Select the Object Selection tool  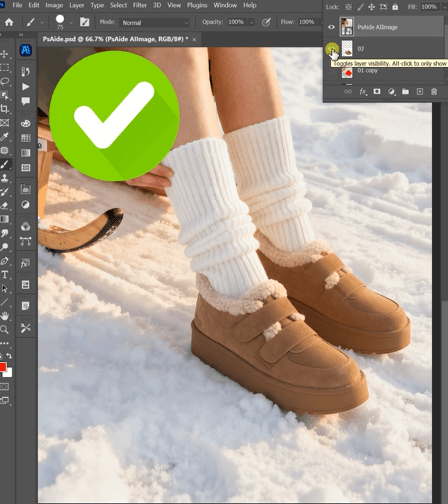pyautogui.click(x=4, y=95)
